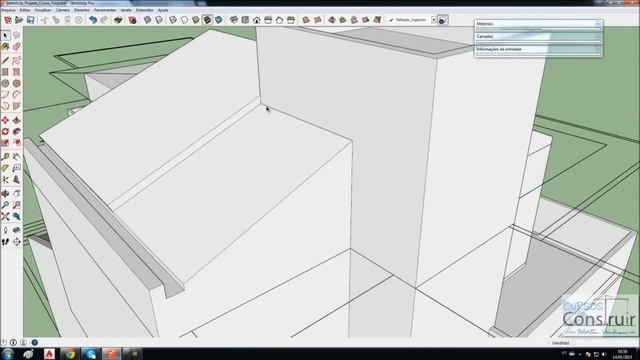
Task: Choose the Text label tool
Action: (16, 168)
